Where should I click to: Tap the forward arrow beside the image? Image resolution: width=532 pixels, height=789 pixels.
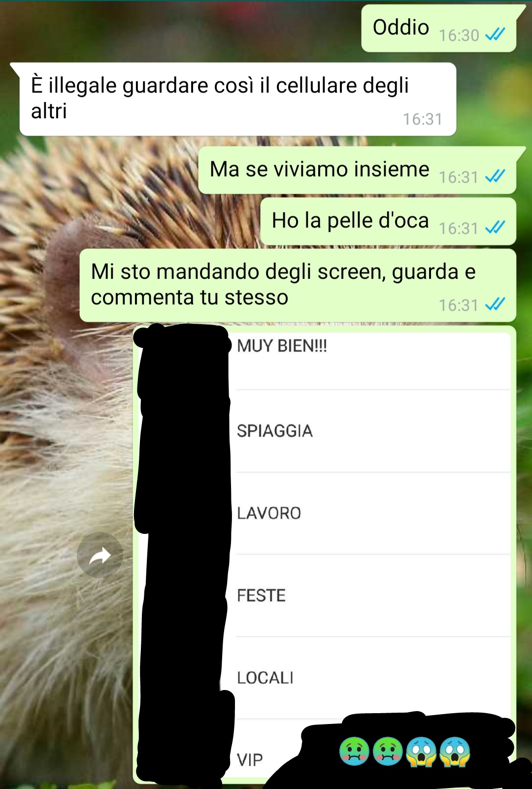[100, 555]
